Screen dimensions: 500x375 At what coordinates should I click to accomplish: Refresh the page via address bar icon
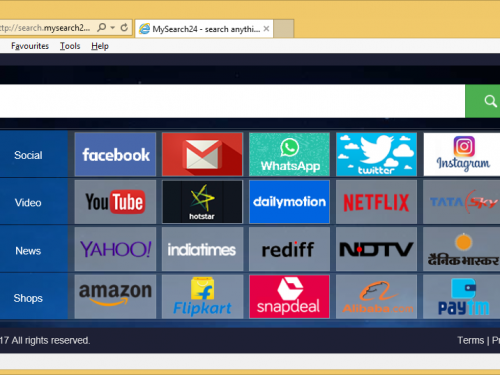pyautogui.click(x=124, y=28)
